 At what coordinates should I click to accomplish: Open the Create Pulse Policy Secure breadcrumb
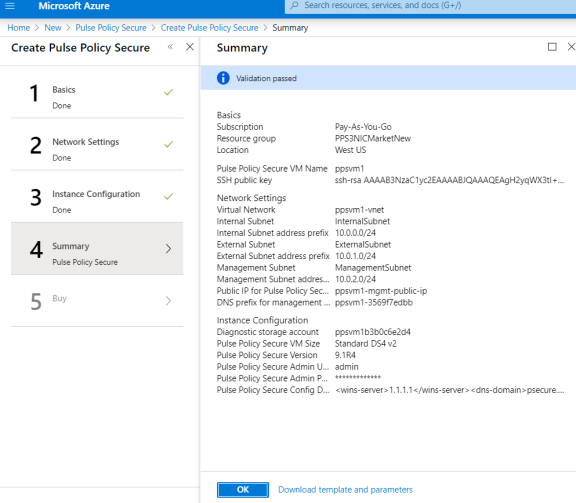pyautogui.click(x=209, y=28)
